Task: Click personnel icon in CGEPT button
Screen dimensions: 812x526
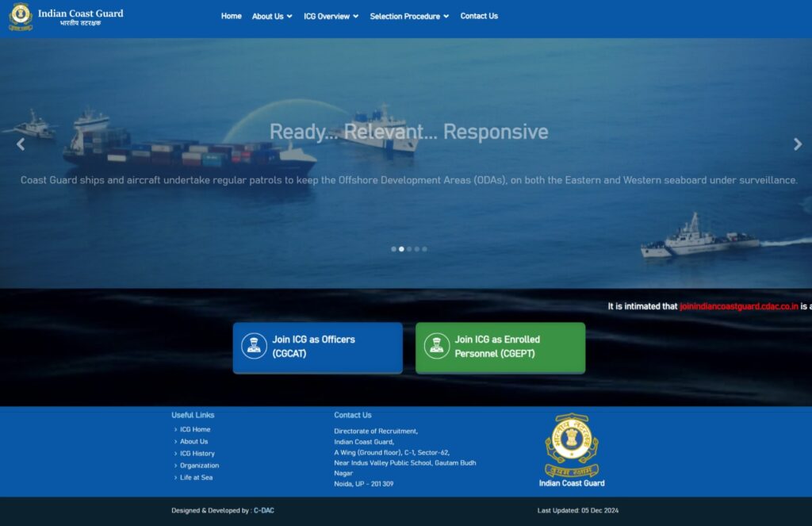Action: click(x=437, y=346)
